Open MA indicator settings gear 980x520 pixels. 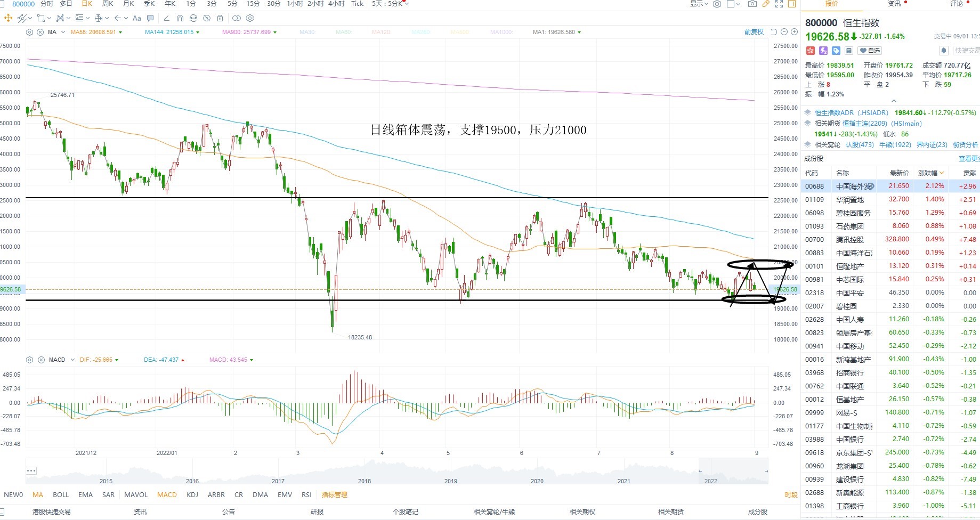pyautogui.click(x=29, y=32)
